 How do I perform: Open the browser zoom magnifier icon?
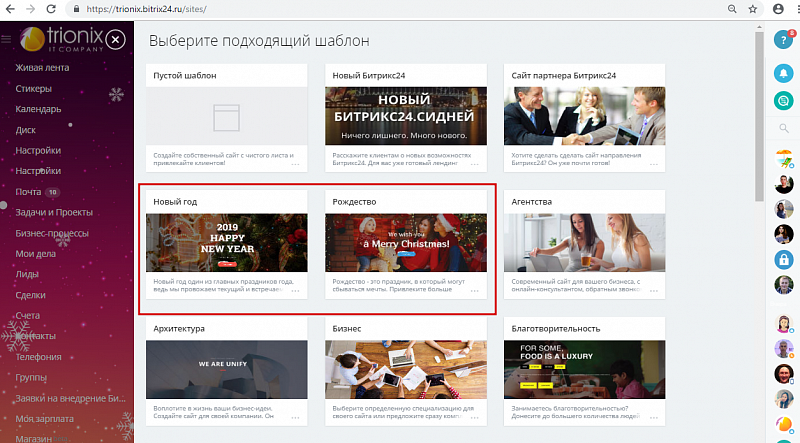[732, 9]
